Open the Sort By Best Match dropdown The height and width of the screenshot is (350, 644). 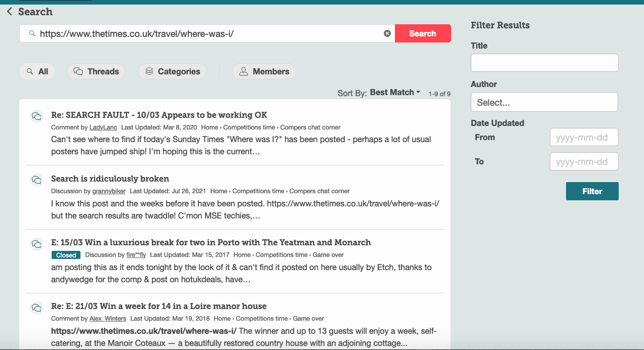pyautogui.click(x=395, y=93)
